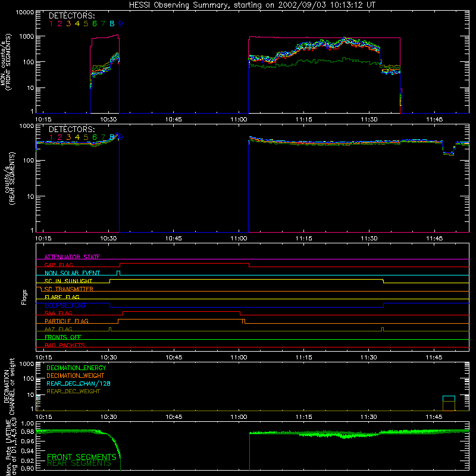Click the NON_SOLAR_EVENT cyan pulse near 10:32
The height and width of the screenshot is (476, 476).
pyautogui.click(x=118, y=273)
